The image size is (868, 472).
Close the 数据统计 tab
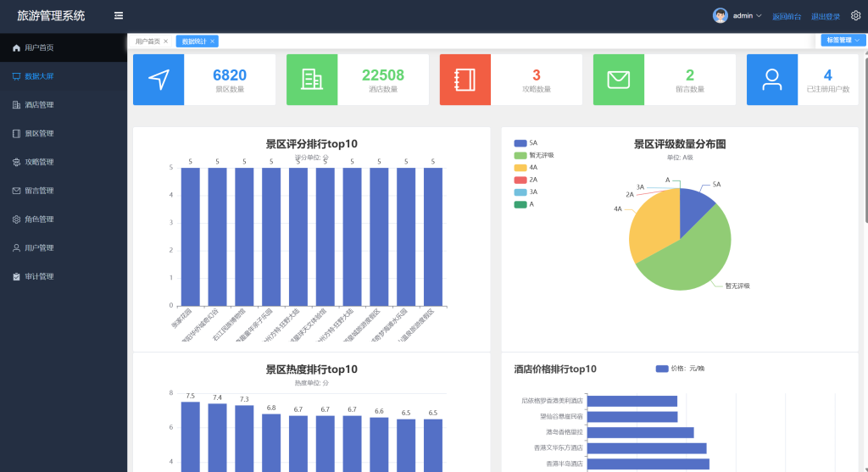(x=212, y=42)
